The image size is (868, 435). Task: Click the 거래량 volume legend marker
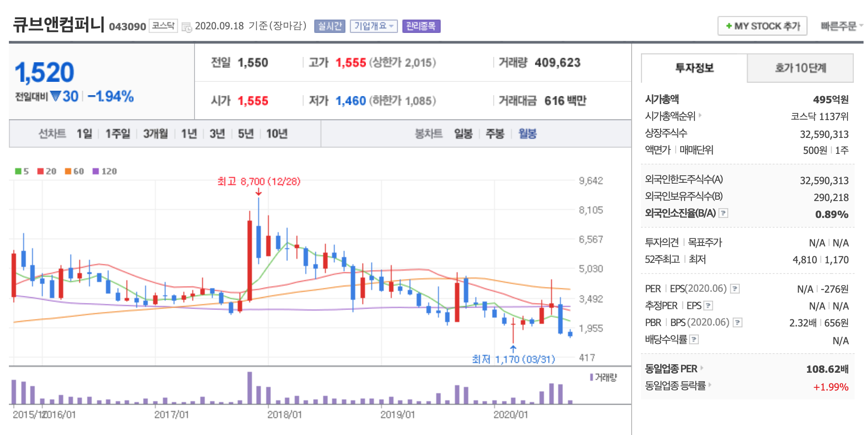(x=592, y=377)
